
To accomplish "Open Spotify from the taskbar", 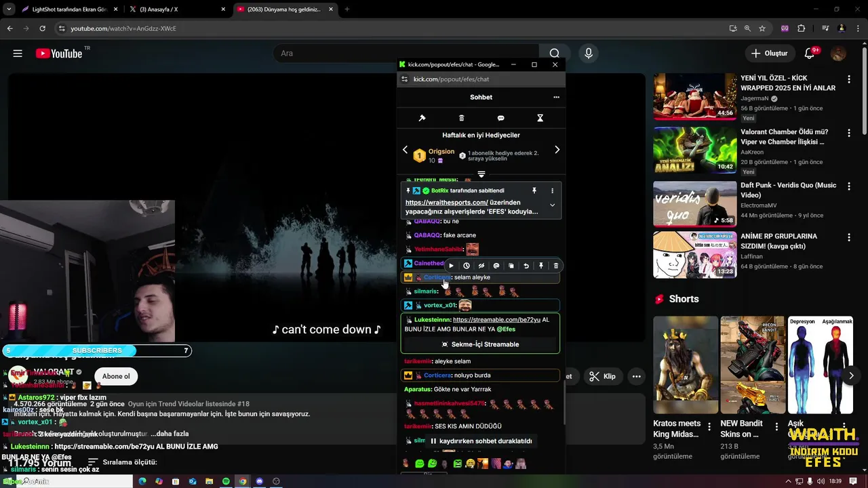I will click(x=226, y=481).
